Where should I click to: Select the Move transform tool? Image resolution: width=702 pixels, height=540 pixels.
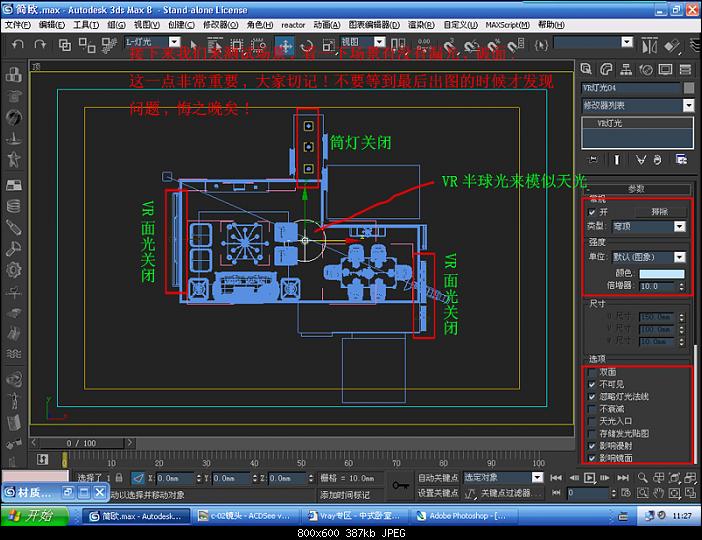[285, 45]
